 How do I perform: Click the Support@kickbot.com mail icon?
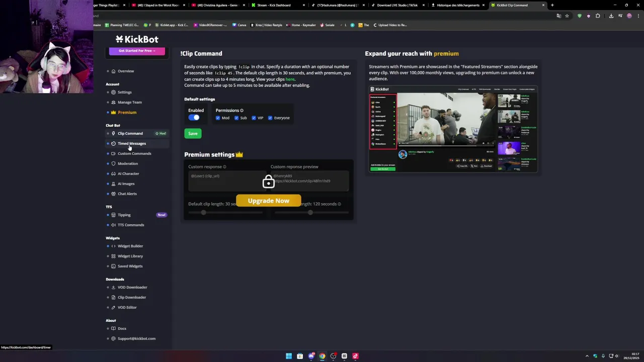[113, 338]
